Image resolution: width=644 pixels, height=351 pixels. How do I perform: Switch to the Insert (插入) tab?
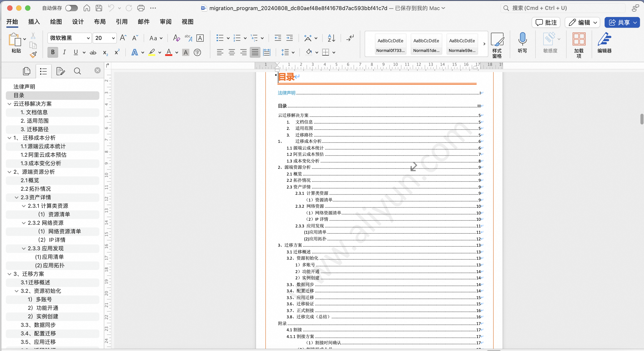(34, 22)
